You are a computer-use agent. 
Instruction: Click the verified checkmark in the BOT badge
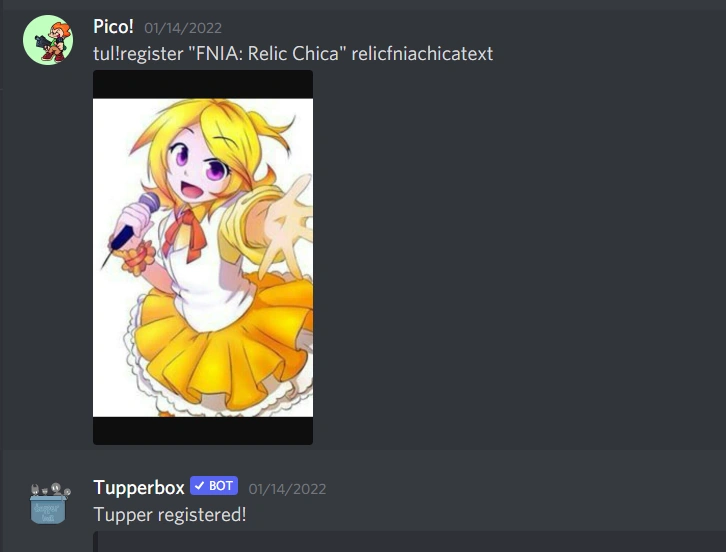coord(200,486)
